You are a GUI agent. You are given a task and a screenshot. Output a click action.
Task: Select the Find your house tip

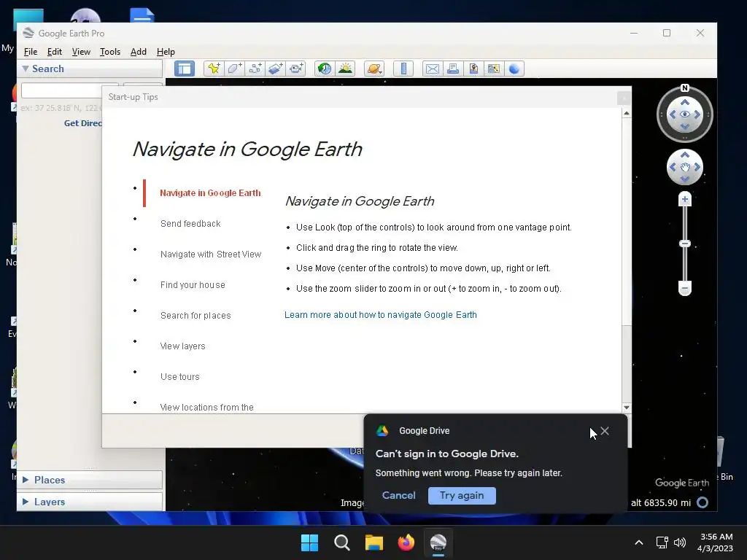[x=193, y=285]
